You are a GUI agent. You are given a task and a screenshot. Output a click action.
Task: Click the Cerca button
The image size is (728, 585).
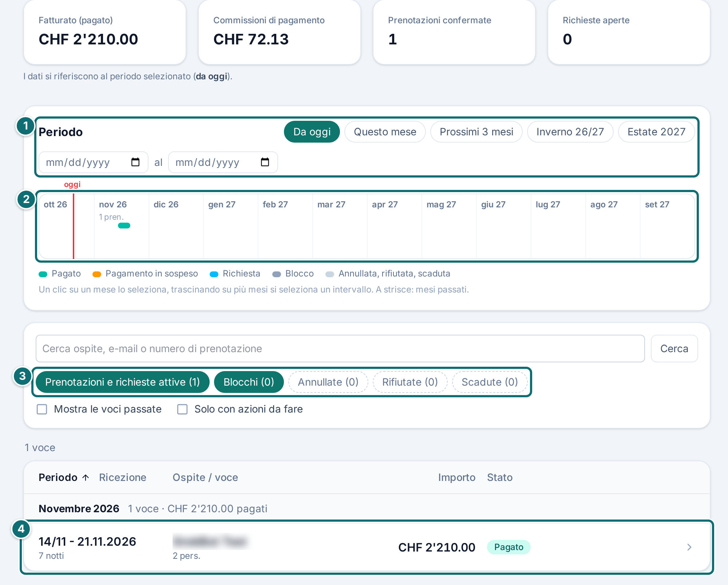(674, 349)
